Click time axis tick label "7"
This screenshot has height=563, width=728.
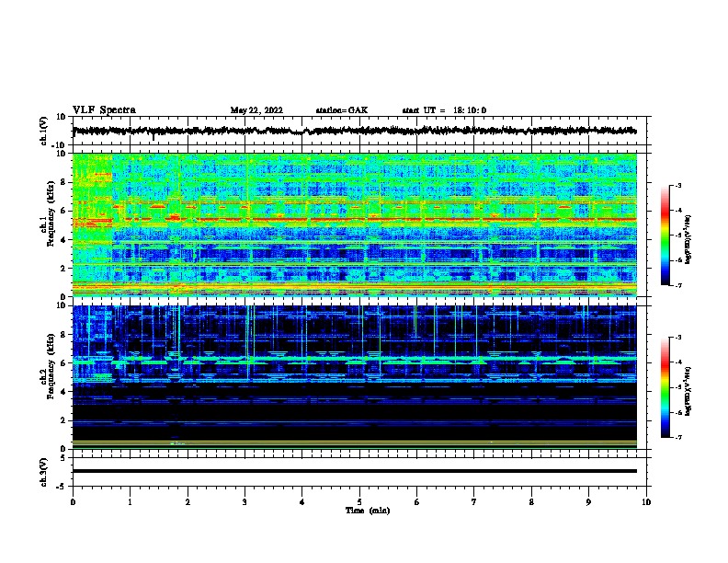(474, 502)
